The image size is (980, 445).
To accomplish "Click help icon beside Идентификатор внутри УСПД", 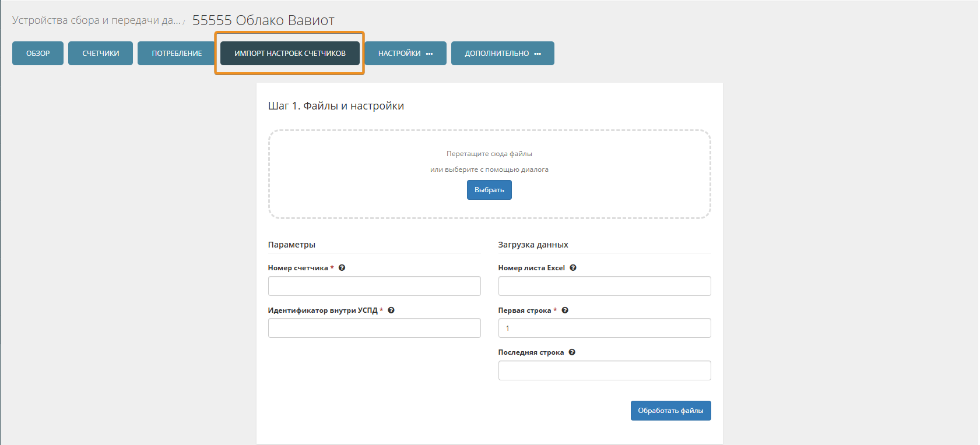I will coord(391,310).
